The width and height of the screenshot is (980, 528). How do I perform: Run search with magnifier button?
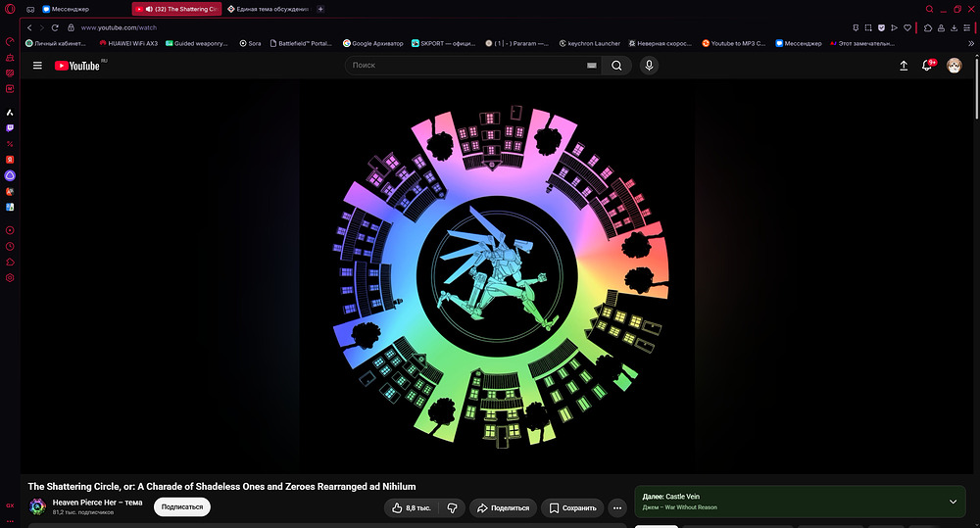point(616,66)
